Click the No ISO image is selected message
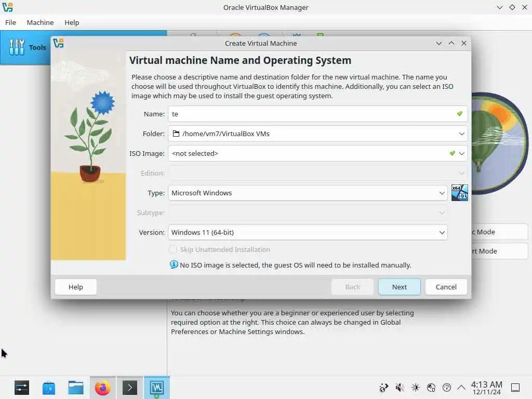 click(296, 265)
